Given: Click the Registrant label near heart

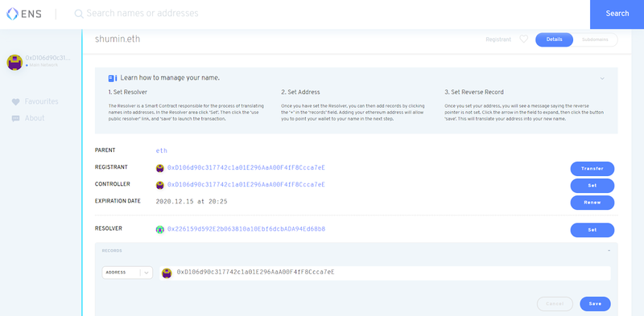Looking at the screenshot, I should (x=498, y=40).
